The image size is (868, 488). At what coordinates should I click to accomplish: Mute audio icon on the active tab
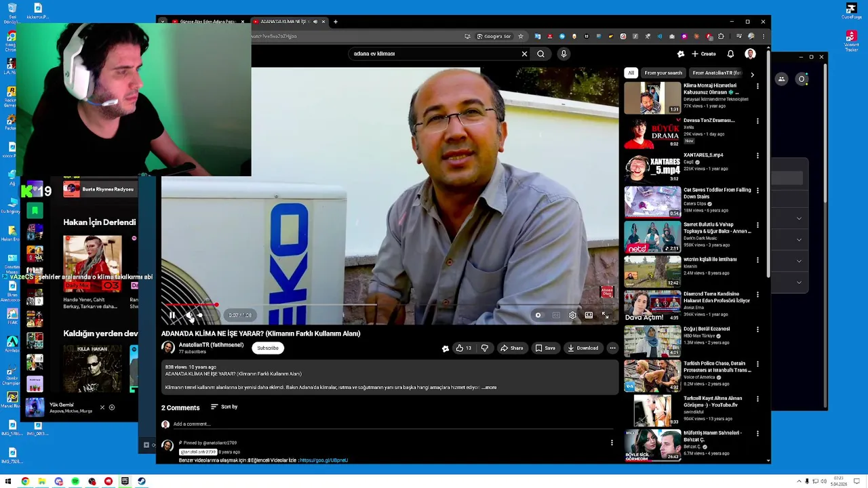315,22
